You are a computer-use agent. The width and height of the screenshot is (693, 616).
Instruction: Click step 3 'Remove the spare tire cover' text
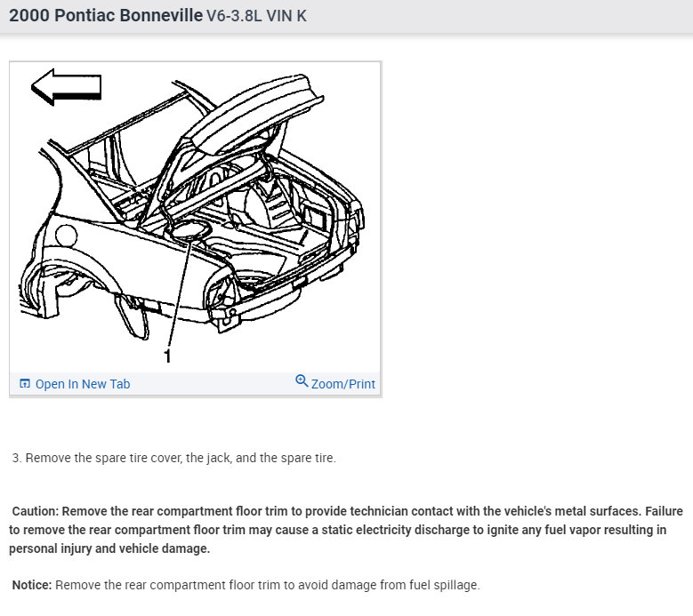tap(174, 458)
